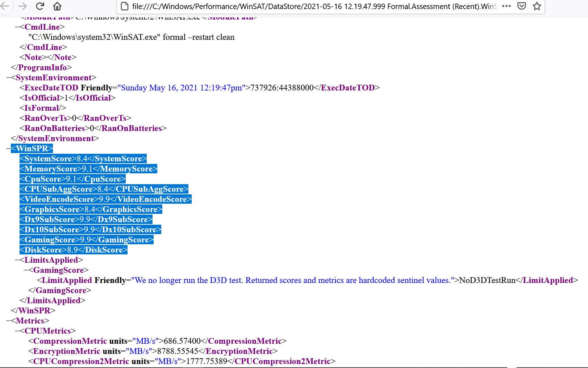This screenshot has height=368, width=588.
Task: Open the page actions three-dot menu
Action: [x=506, y=6]
